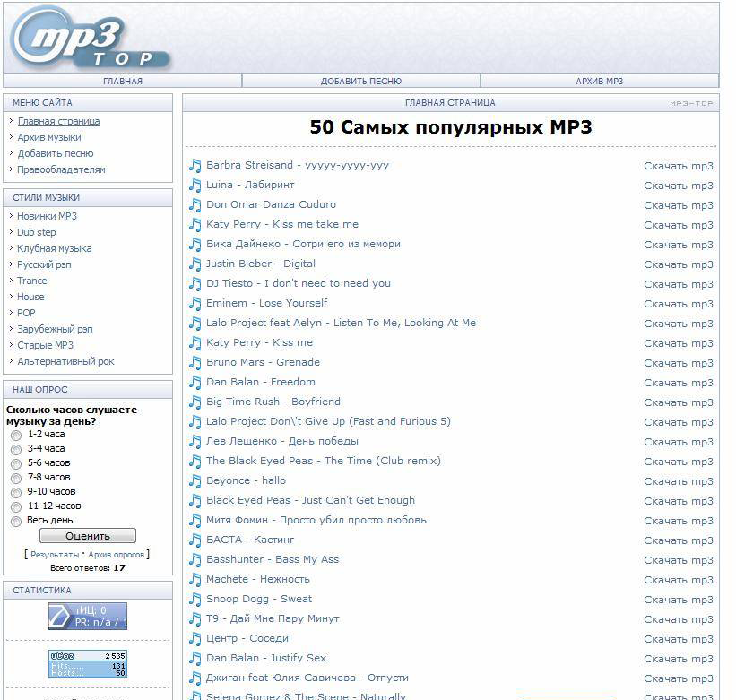This screenshot has width=736, height=700.
Task: Open The Black Eyed Peas - The Time song
Action: point(324,461)
